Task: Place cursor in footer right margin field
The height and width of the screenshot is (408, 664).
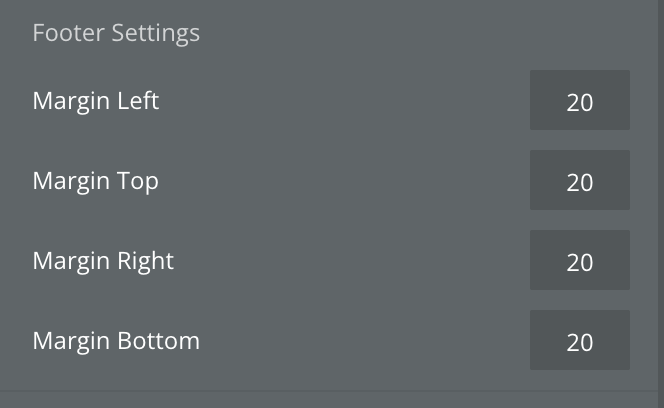Action: pyautogui.click(x=580, y=261)
